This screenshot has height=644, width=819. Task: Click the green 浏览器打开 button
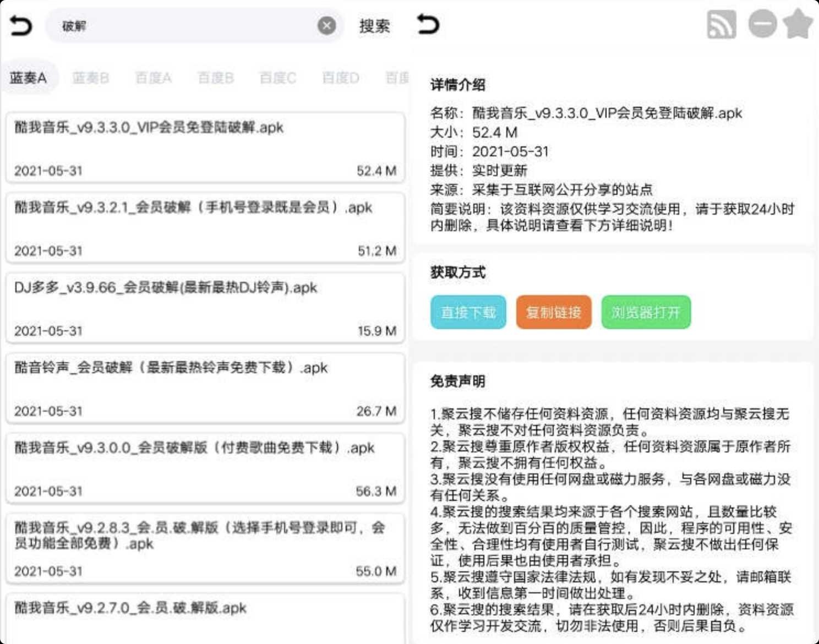tap(646, 312)
